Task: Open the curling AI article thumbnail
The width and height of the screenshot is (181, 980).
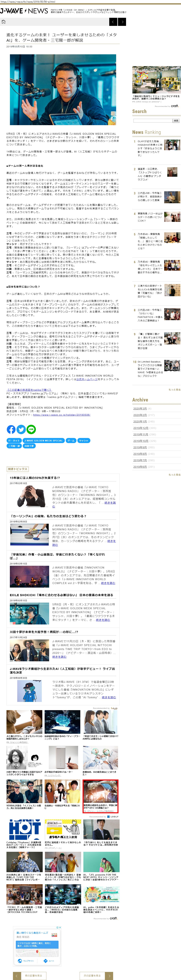Action: (29, 535)
